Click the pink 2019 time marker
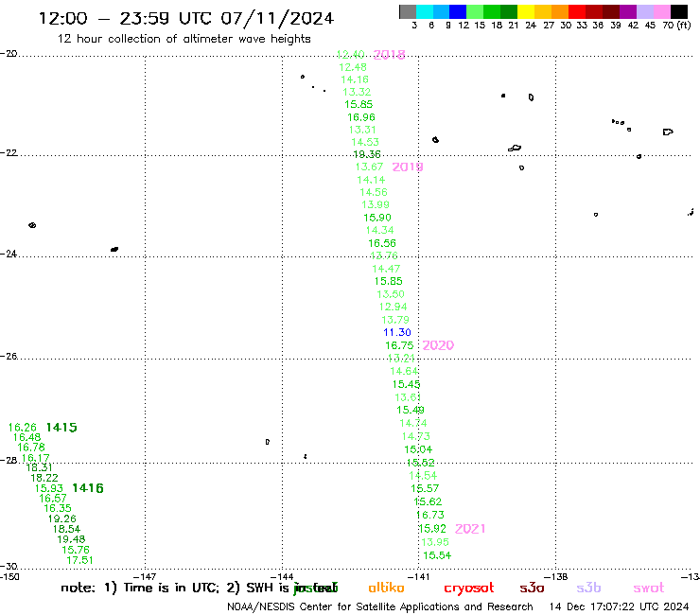The width and height of the screenshot is (700, 615). click(408, 167)
